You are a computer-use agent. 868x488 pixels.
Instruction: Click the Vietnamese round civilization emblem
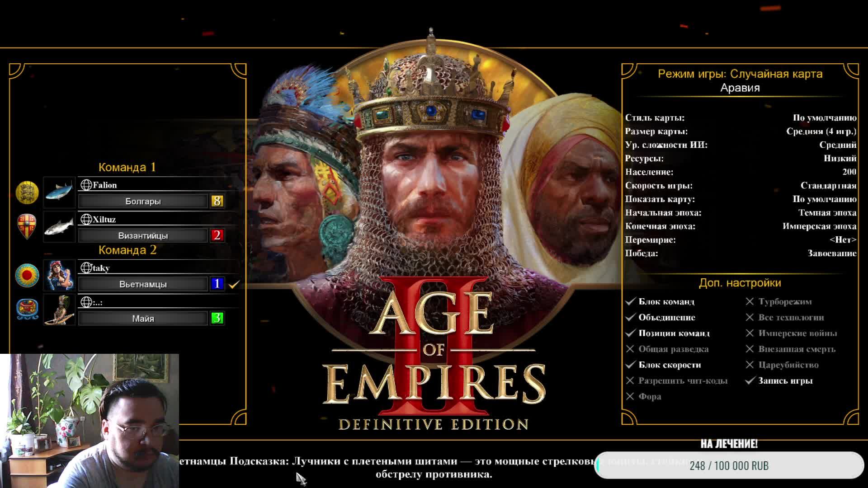[x=27, y=275]
